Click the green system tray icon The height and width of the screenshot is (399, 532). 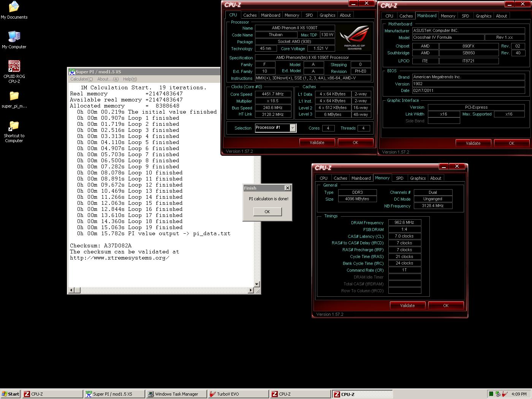click(x=491, y=394)
